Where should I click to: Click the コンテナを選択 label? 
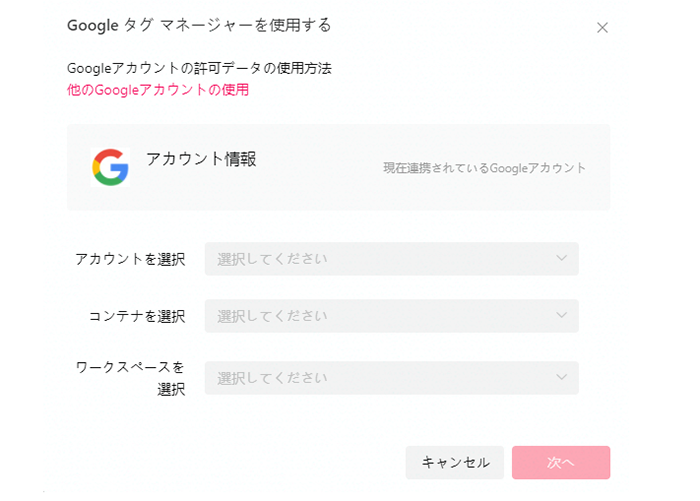click(137, 316)
